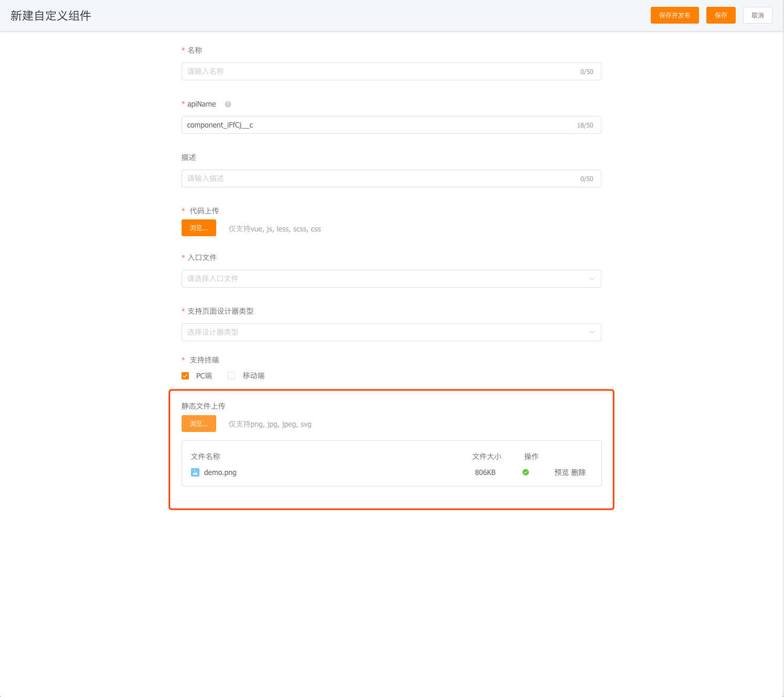The image size is (784, 697).
Task: Select the demo.png file name
Action: coord(220,472)
